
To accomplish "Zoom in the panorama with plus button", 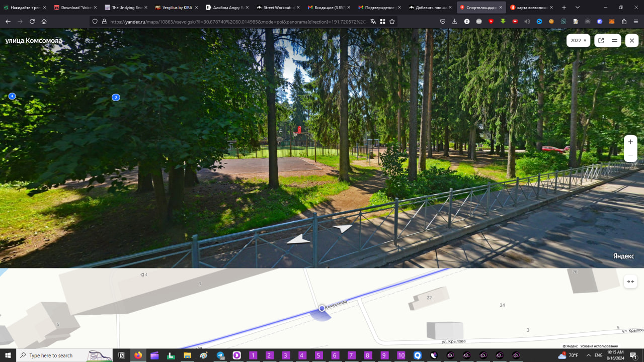I will pyautogui.click(x=630, y=142).
